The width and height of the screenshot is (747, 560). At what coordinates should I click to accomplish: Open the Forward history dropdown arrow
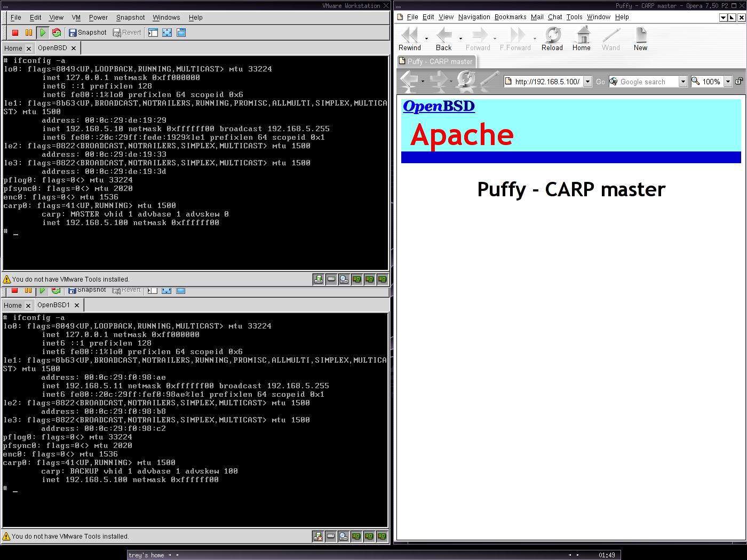495,39
